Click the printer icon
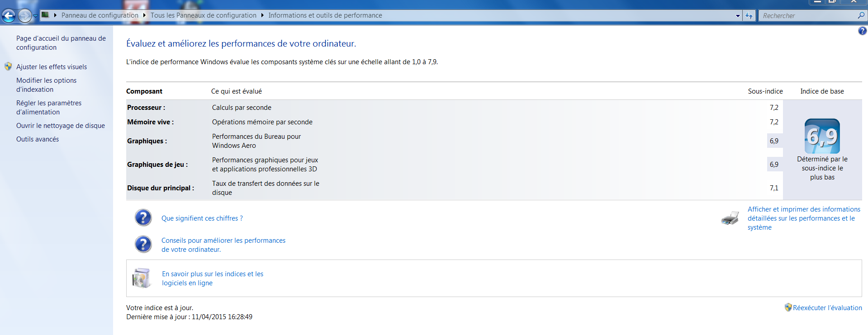868x335 pixels. pyautogui.click(x=730, y=218)
